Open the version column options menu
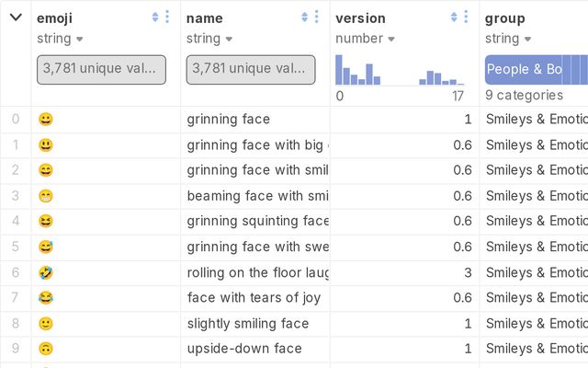This screenshot has width=588, height=368. click(466, 17)
